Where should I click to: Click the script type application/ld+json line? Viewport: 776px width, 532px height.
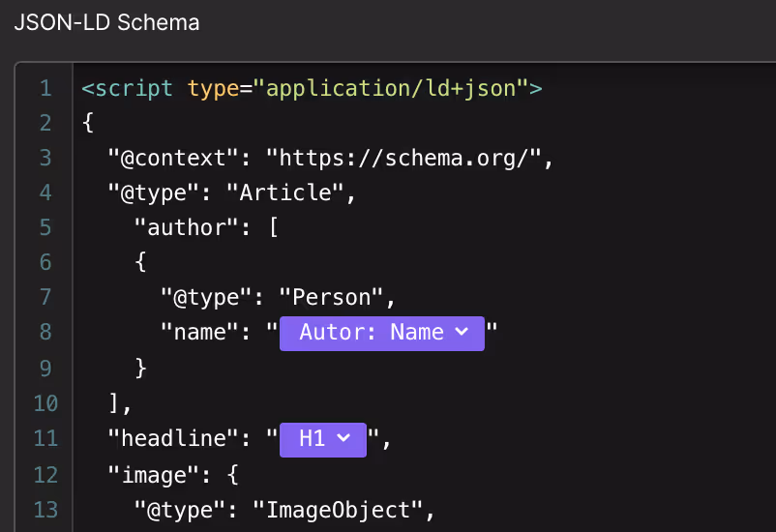(x=312, y=89)
